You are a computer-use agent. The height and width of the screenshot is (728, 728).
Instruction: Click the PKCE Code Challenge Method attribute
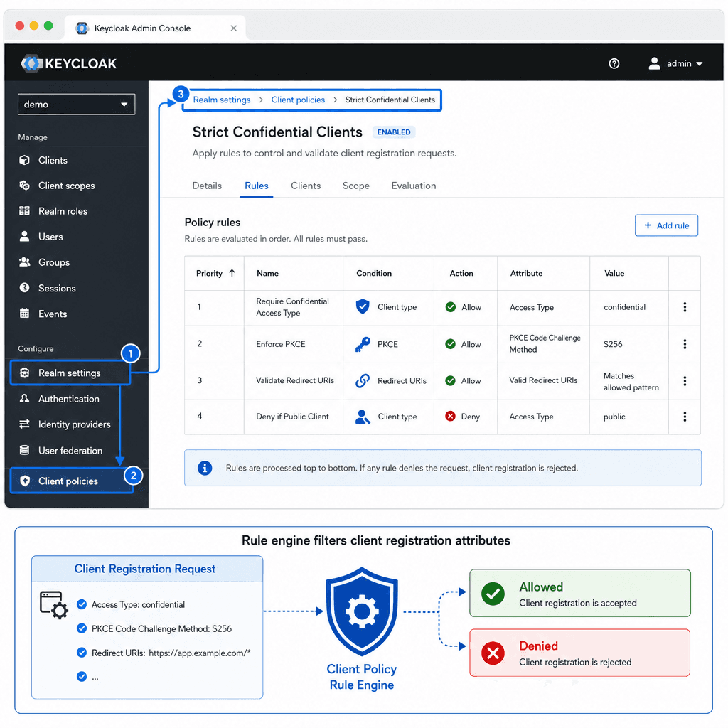tap(545, 343)
